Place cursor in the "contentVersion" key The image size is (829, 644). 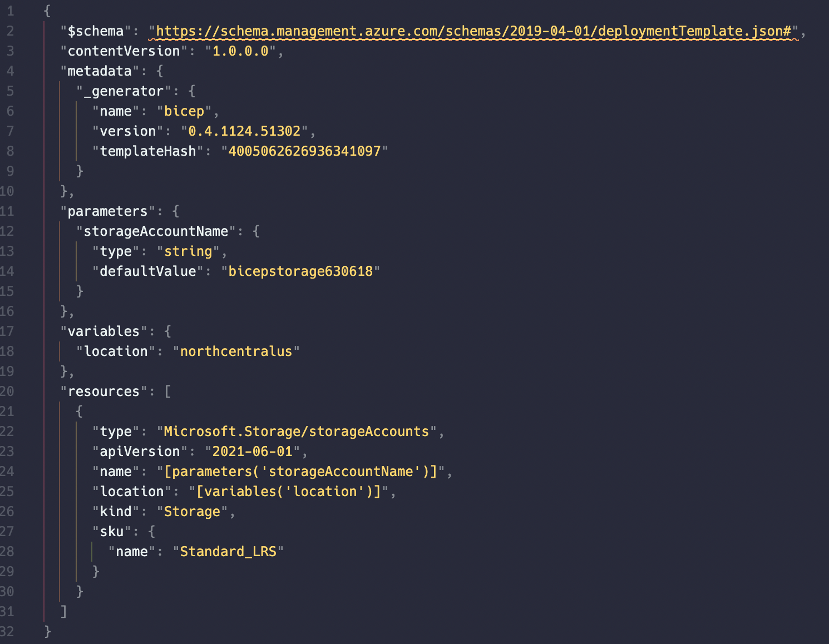124,51
